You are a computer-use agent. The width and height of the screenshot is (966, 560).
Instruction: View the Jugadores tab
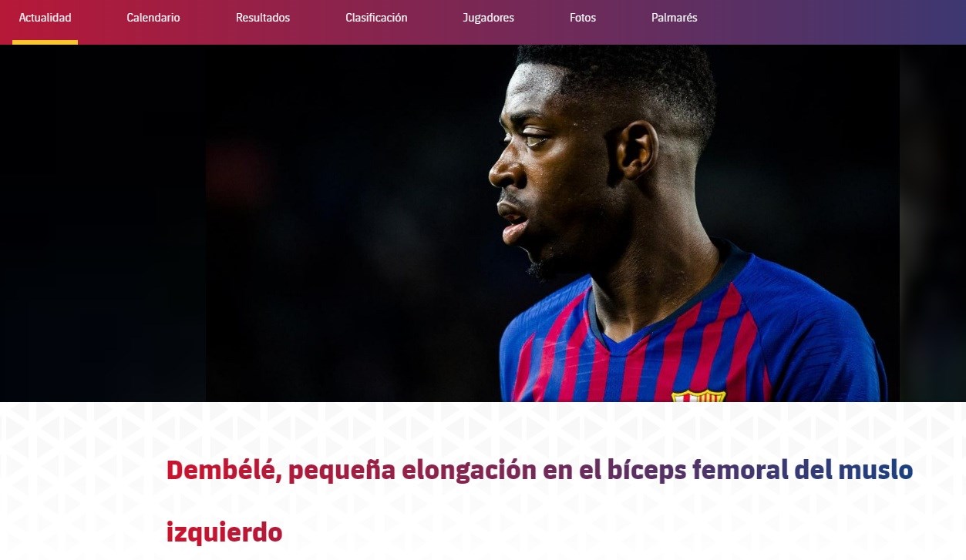tap(488, 18)
